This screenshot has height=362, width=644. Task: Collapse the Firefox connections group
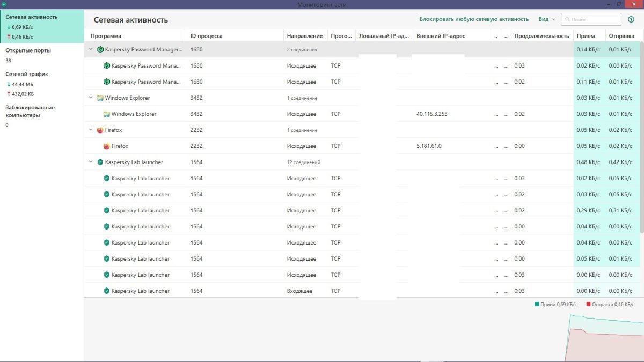(91, 130)
